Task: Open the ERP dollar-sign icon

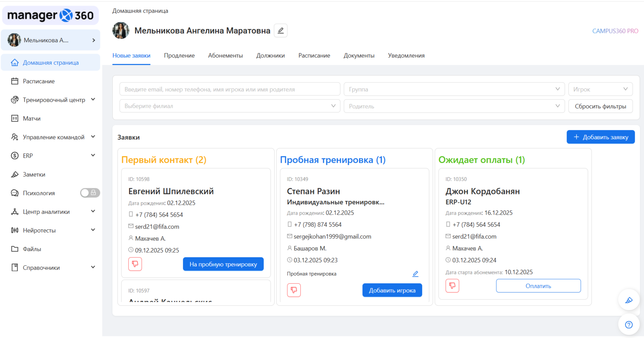Action: pos(15,156)
